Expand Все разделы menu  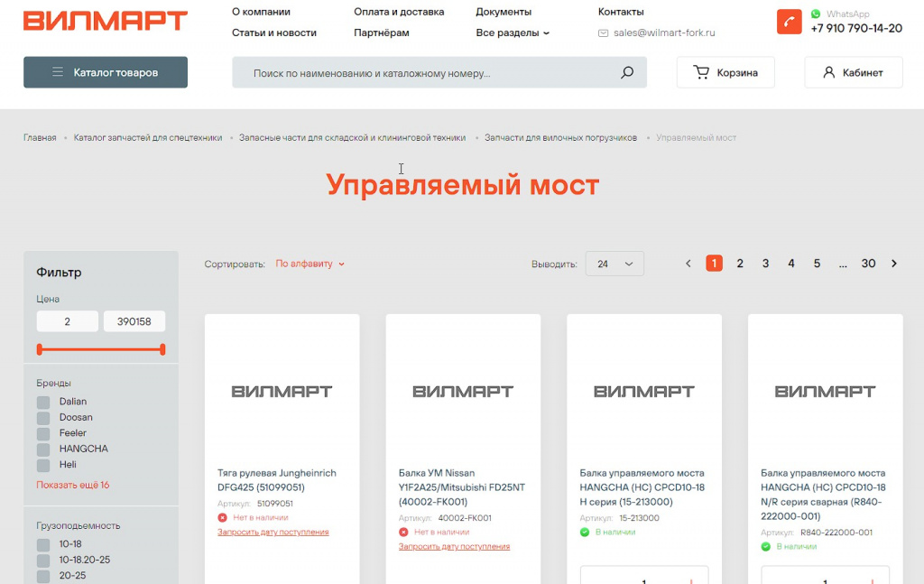tap(513, 33)
